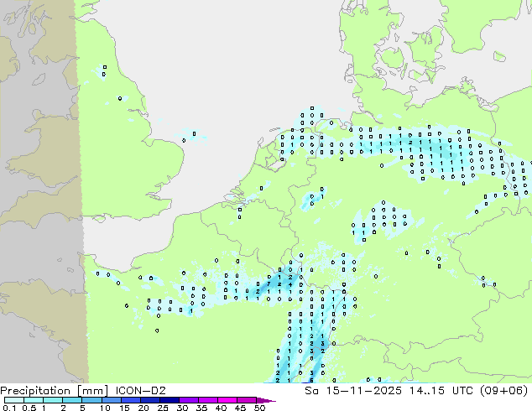Click the '40' legend scale label
This screenshot has height=411, width=532.
pos(221,408)
